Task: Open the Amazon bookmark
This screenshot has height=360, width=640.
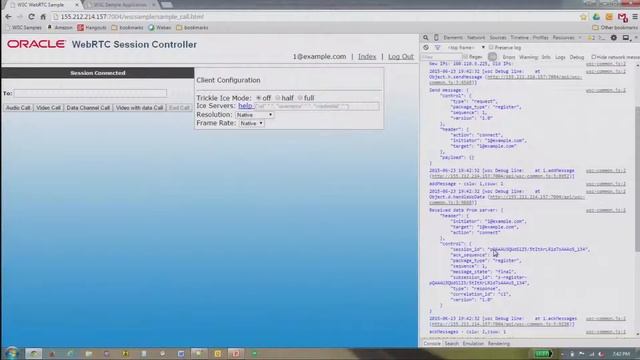Action: click(x=60, y=27)
